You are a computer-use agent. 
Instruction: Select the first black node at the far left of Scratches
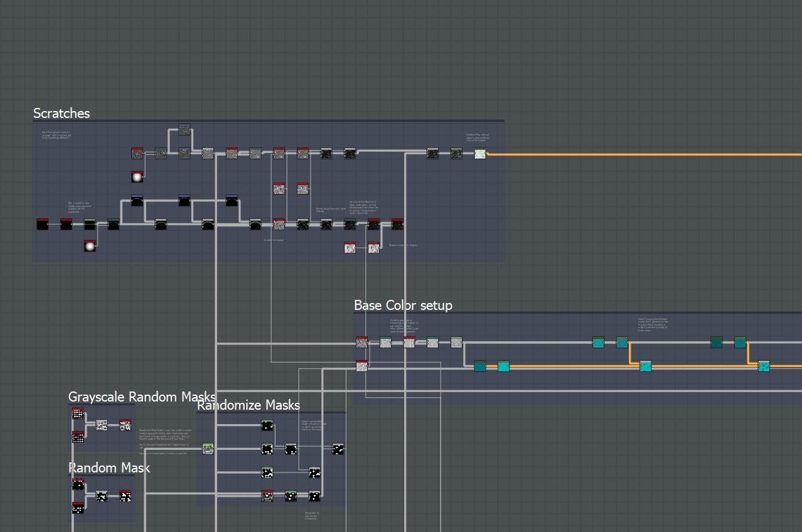[42, 224]
